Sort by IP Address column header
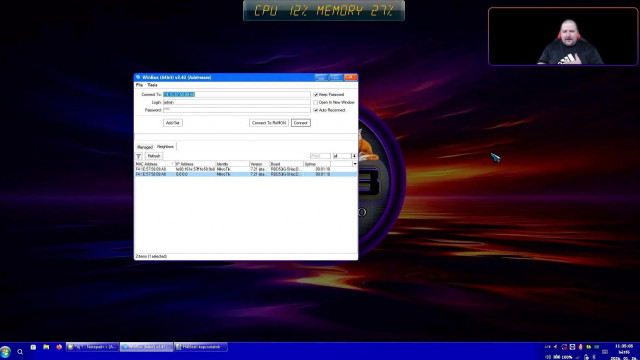The image size is (640, 360). [195, 164]
